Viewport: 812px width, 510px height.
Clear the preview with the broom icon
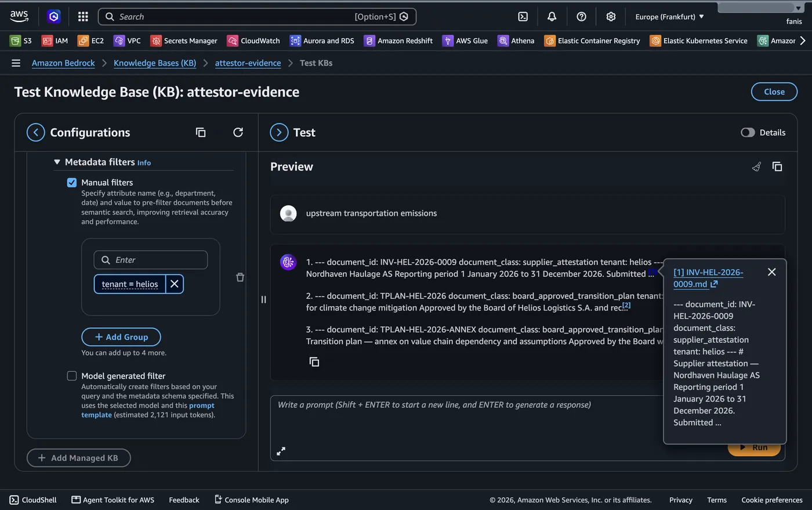(756, 167)
